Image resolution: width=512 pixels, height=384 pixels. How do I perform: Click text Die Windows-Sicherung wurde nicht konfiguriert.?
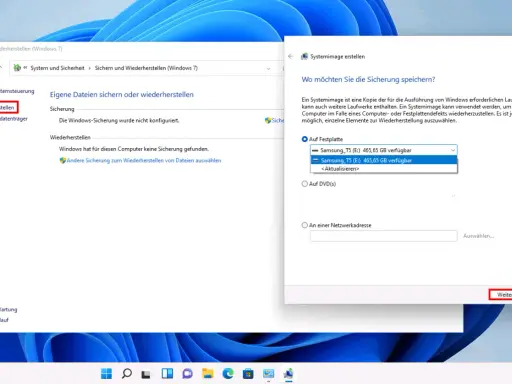119,120
